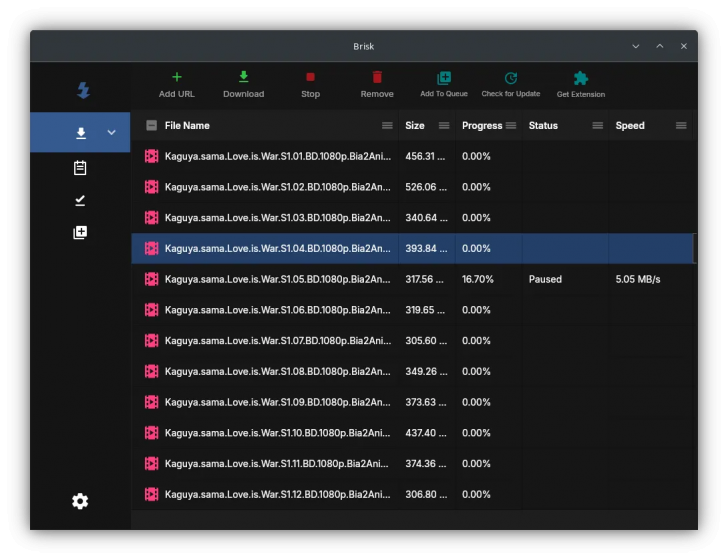728x560 pixels.
Task: Click the video icon of the S1.06 file
Action: (x=151, y=310)
